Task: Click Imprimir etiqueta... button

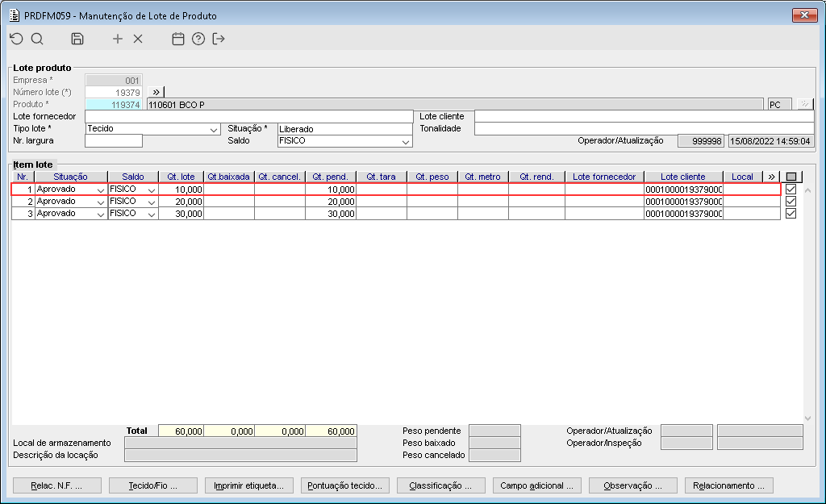Action: tap(248, 485)
